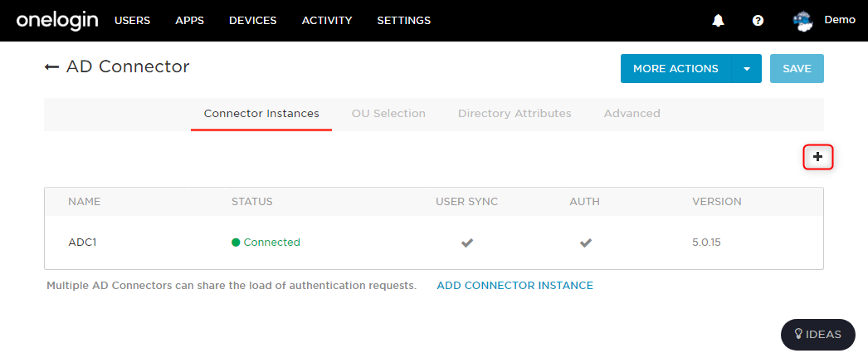Click the ADC1 connector name

82,243
